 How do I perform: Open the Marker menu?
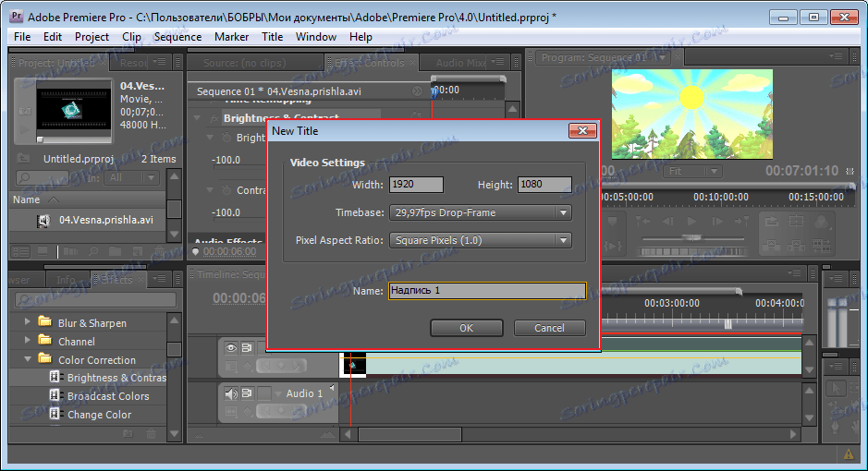(231, 37)
